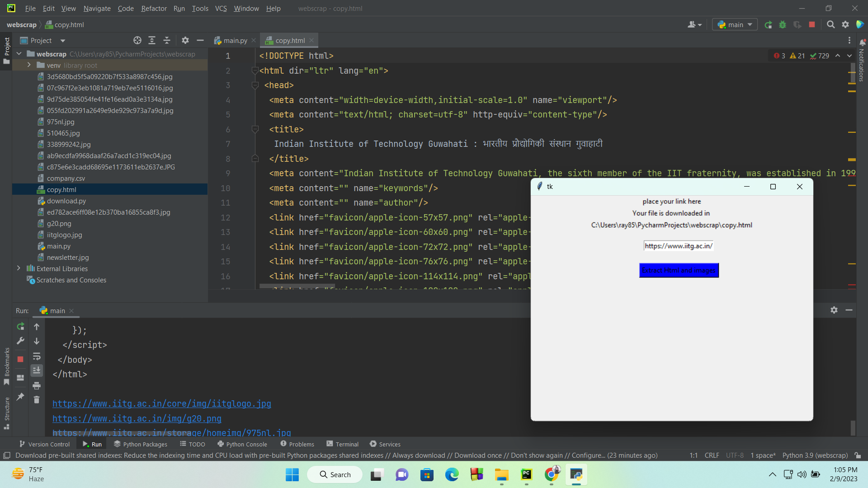
Task: Open Windows Start menu
Action: [292, 474]
